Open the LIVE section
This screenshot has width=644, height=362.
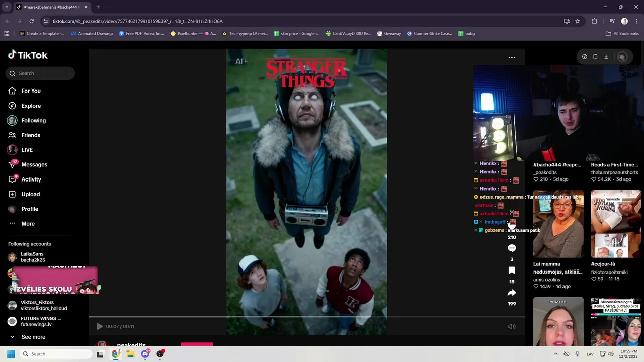pos(20,150)
